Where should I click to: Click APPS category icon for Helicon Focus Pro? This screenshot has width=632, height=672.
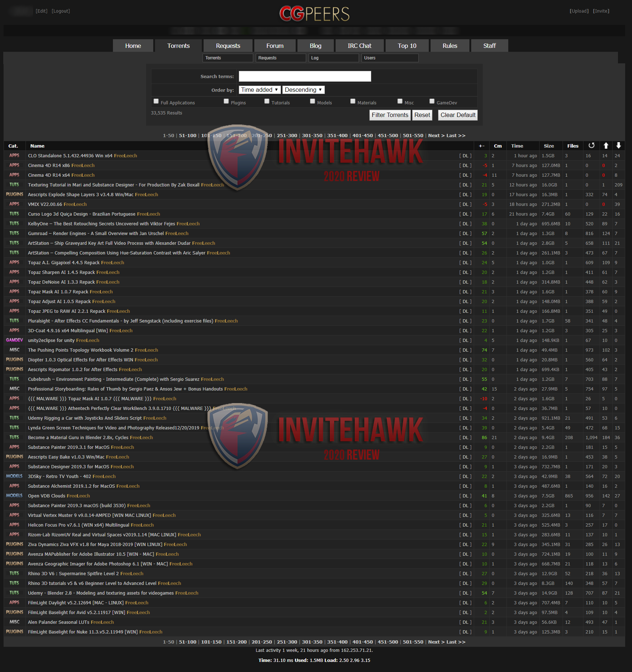pos(14,525)
